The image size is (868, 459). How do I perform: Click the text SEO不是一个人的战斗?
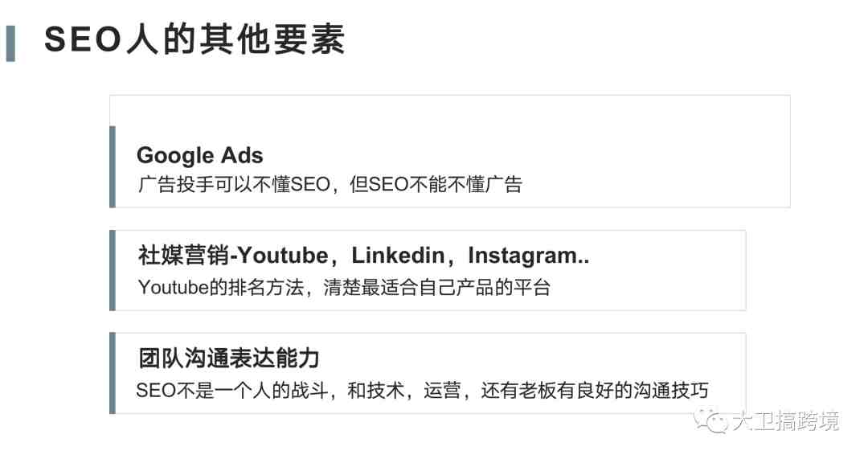tap(232, 391)
